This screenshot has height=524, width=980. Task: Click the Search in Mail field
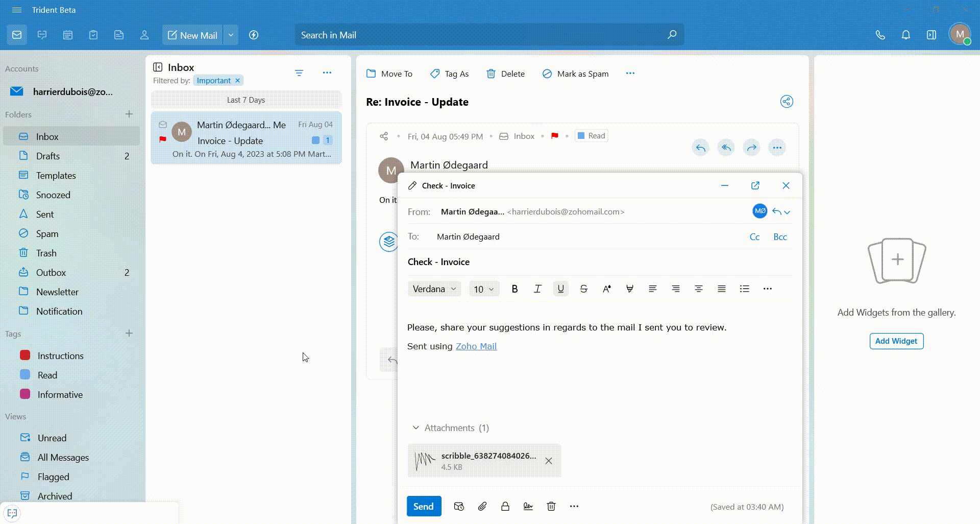480,35
